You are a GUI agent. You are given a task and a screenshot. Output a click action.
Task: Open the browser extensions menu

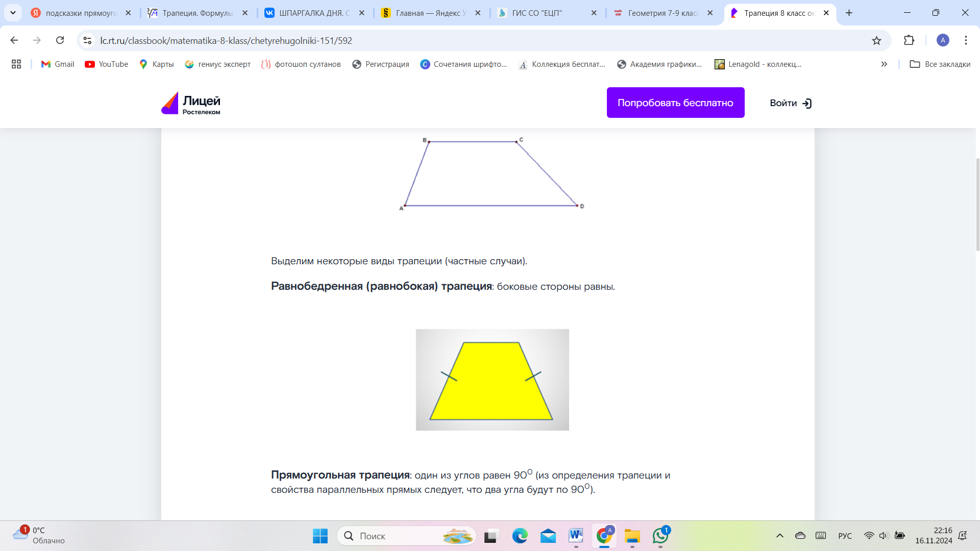coord(909,40)
